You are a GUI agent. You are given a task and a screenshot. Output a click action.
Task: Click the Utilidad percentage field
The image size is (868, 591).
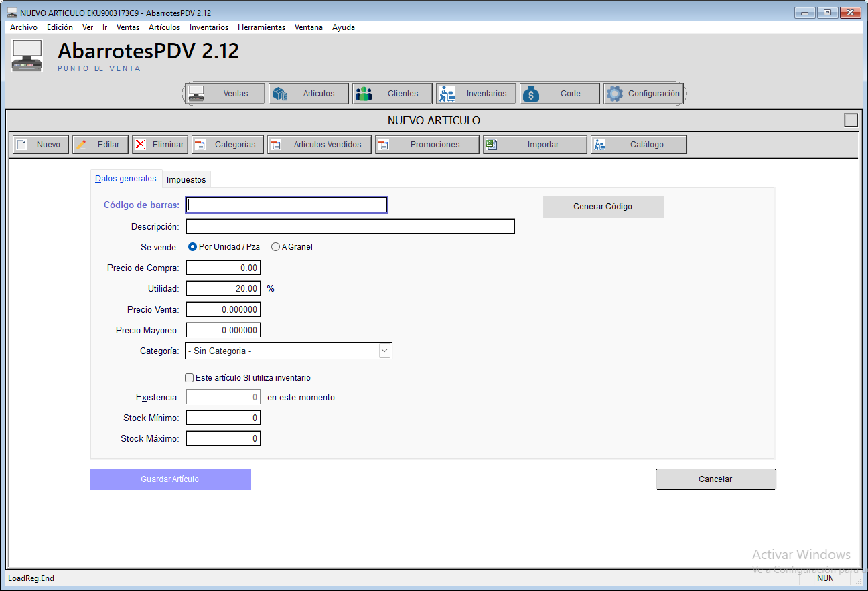223,288
